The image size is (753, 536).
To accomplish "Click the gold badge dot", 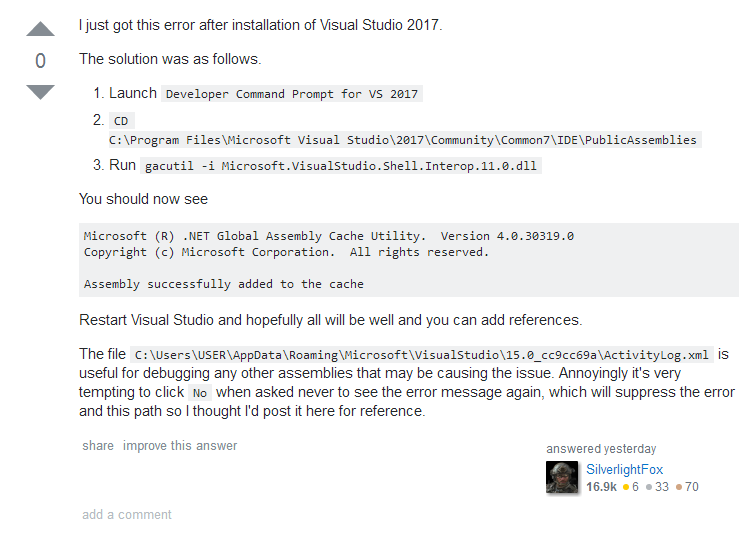I will click(626, 487).
